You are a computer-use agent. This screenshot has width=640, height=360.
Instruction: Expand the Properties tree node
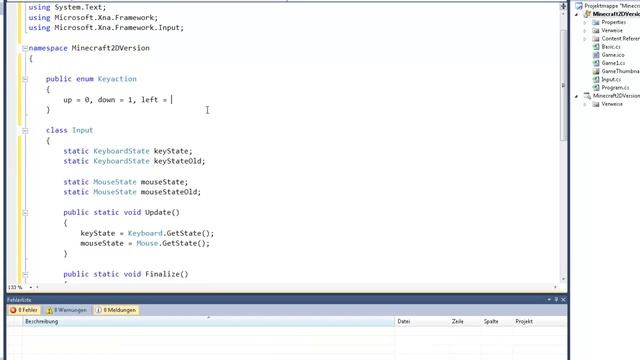(585, 22)
